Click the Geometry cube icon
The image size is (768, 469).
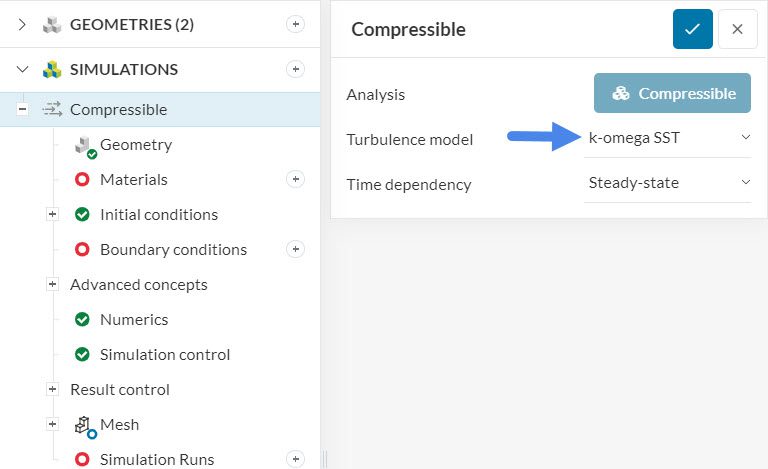[x=84, y=145]
